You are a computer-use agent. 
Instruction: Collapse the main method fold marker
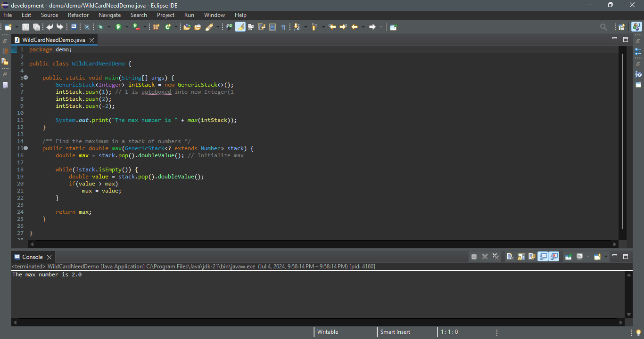25,78
